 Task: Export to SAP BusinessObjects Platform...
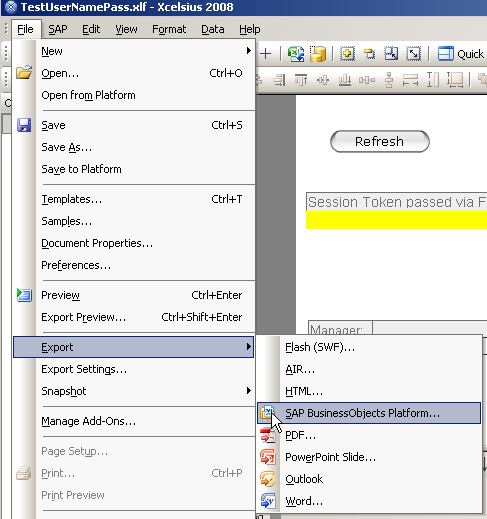click(369, 413)
